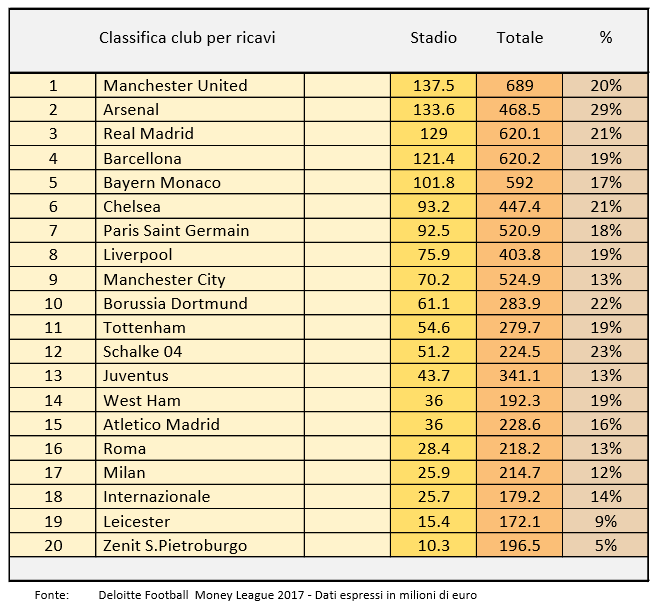Screen dimensions: 660x614
Task: Click the Classifica club per ricavi title
Action: coord(187,38)
